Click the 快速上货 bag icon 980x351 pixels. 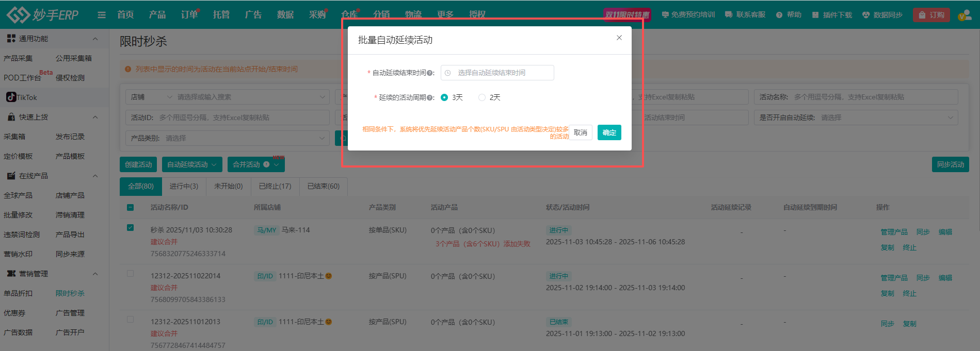(11, 117)
